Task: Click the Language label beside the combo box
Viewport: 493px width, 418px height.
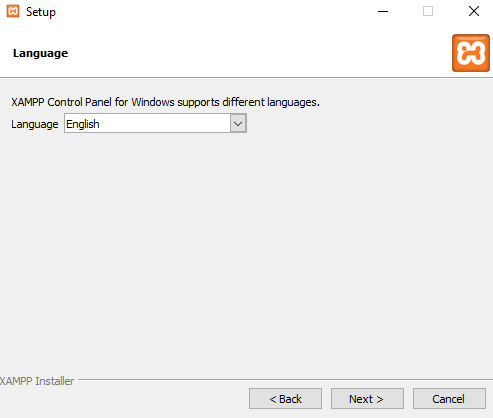Action: coord(35,124)
